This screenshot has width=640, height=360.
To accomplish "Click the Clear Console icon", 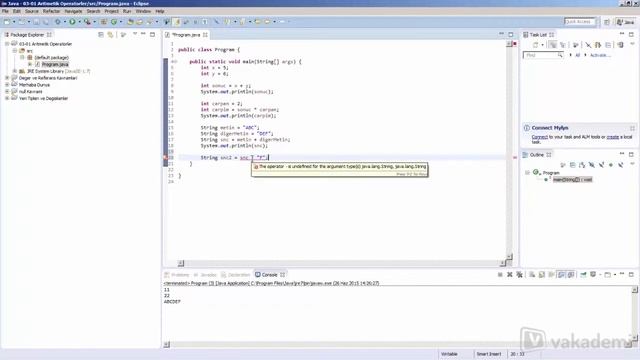I will (532, 275).
